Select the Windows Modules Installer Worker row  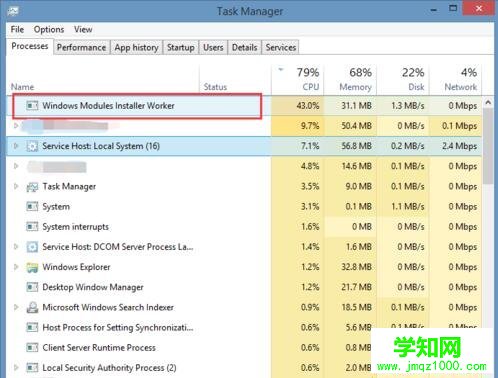[244, 106]
